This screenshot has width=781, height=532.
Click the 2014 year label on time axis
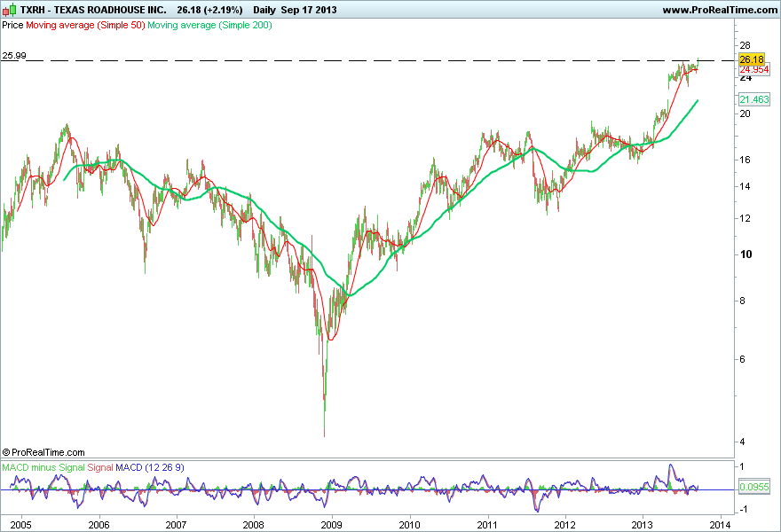[x=721, y=525]
